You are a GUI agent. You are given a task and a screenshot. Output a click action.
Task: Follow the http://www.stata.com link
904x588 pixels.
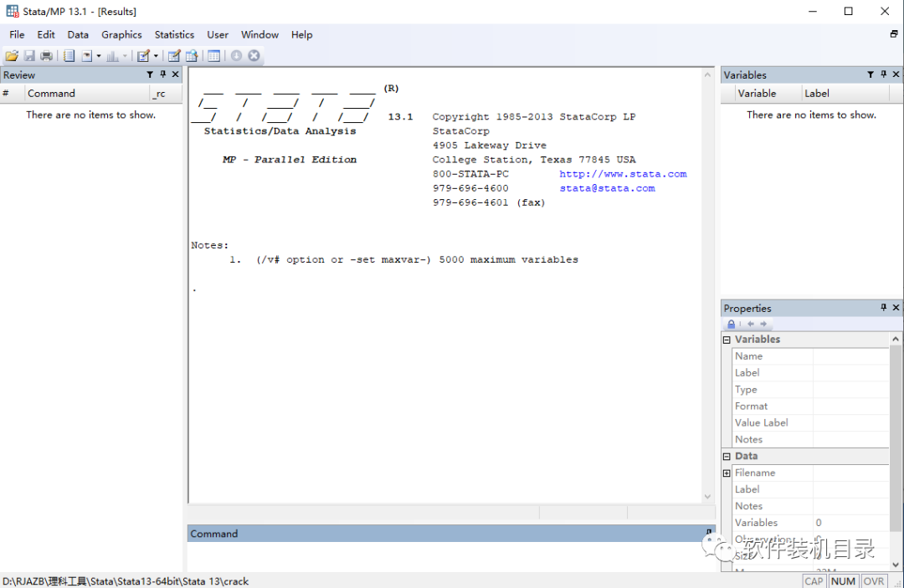[x=623, y=174]
